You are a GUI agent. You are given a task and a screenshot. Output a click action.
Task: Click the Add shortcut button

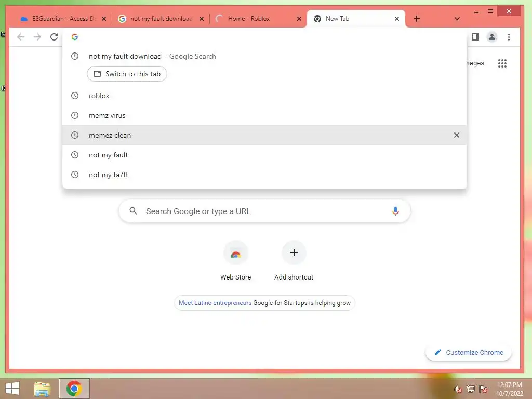tap(294, 261)
